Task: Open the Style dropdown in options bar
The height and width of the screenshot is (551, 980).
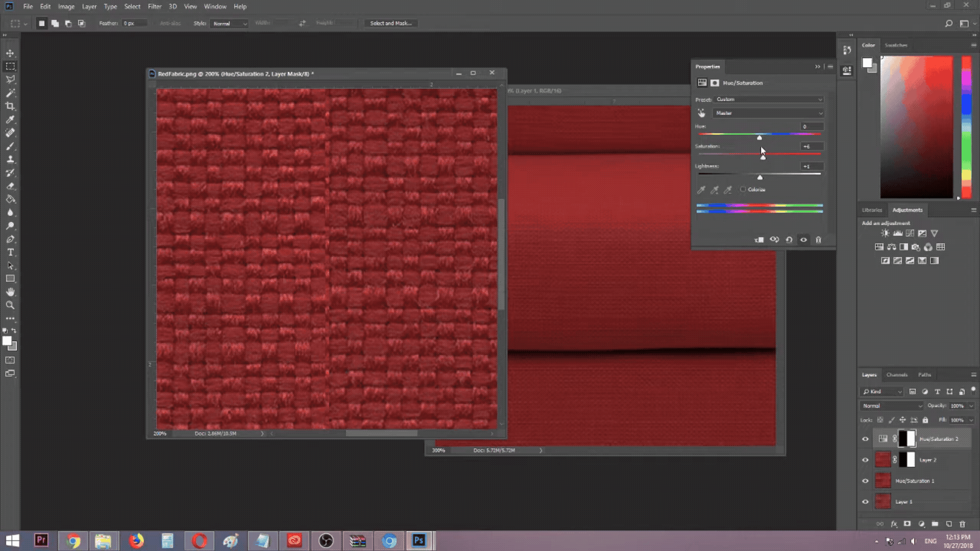Action: [x=229, y=23]
